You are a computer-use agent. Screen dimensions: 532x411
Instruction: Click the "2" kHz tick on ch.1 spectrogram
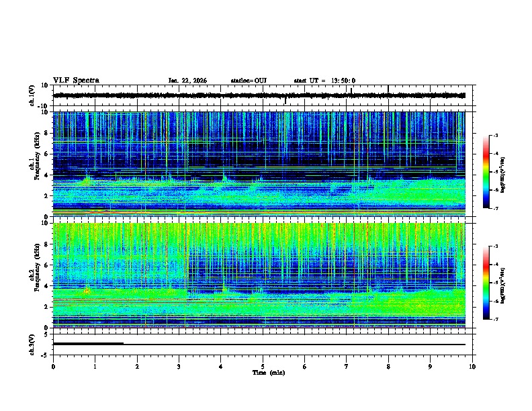point(47,196)
